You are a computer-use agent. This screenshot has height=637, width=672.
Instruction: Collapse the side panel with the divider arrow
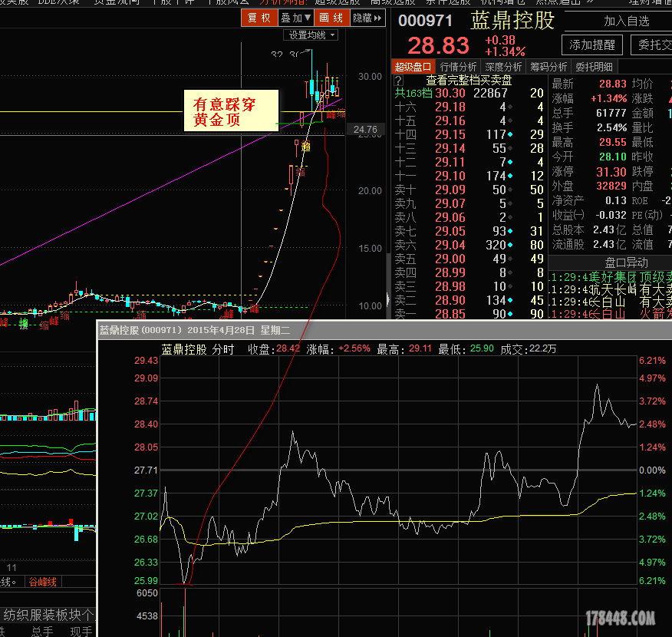coord(388,299)
